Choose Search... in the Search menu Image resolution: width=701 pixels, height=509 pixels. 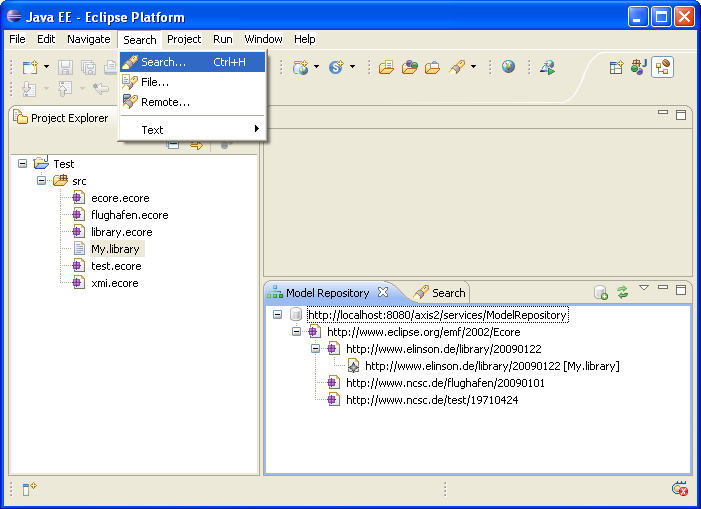point(193,62)
